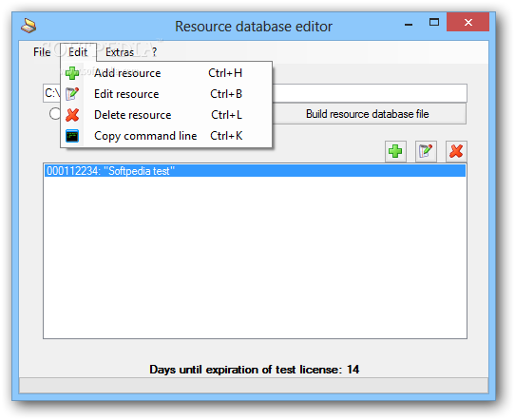Minimize the Resource database editor window
This screenshot has height=420, width=515.
coord(409,23)
